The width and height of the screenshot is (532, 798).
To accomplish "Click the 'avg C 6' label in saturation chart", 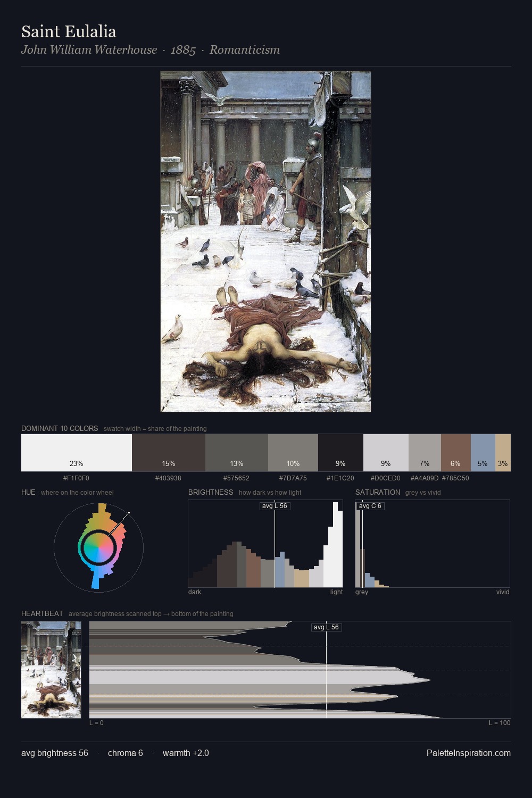I will pyautogui.click(x=370, y=505).
